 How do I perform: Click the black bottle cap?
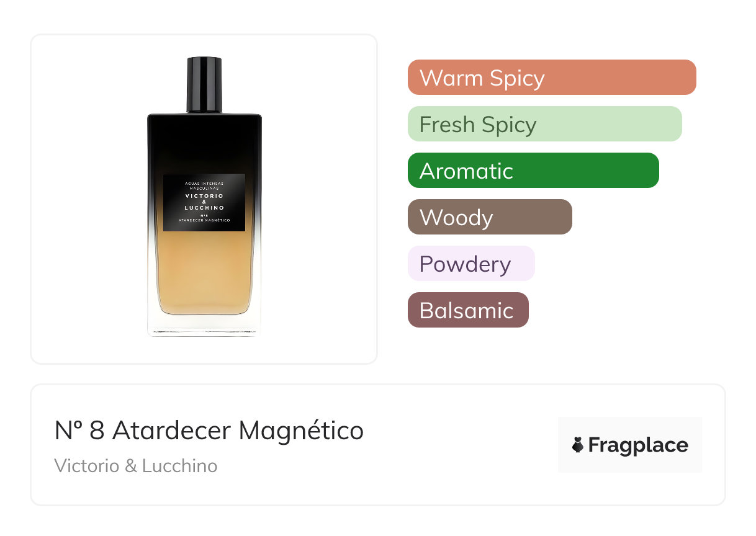point(204,84)
